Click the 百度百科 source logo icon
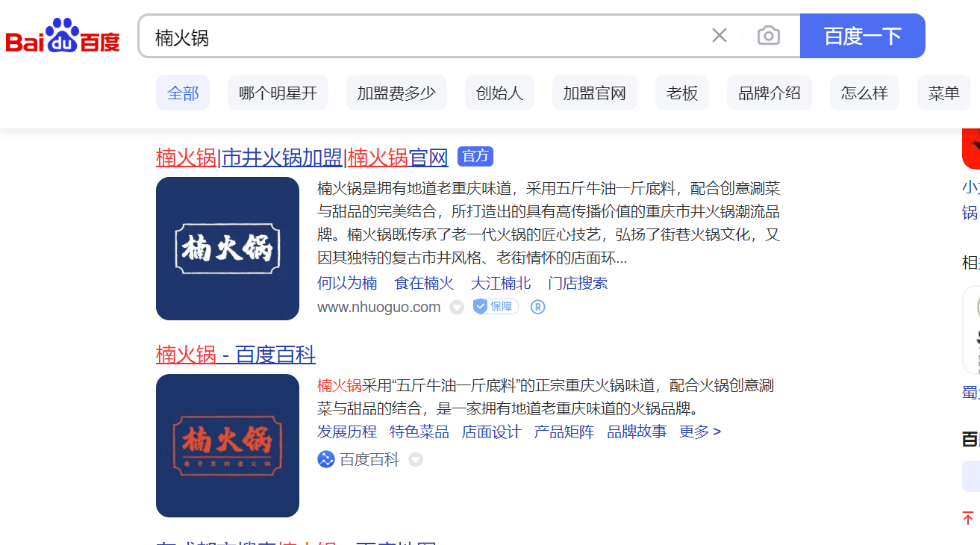Image resolution: width=980 pixels, height=545 pixels. [x=326, y=460]
